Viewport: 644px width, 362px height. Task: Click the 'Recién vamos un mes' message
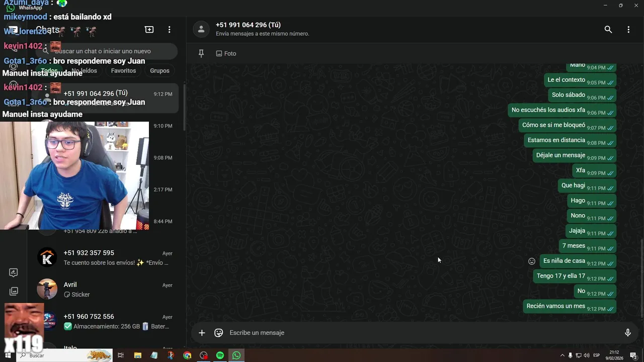570,306
